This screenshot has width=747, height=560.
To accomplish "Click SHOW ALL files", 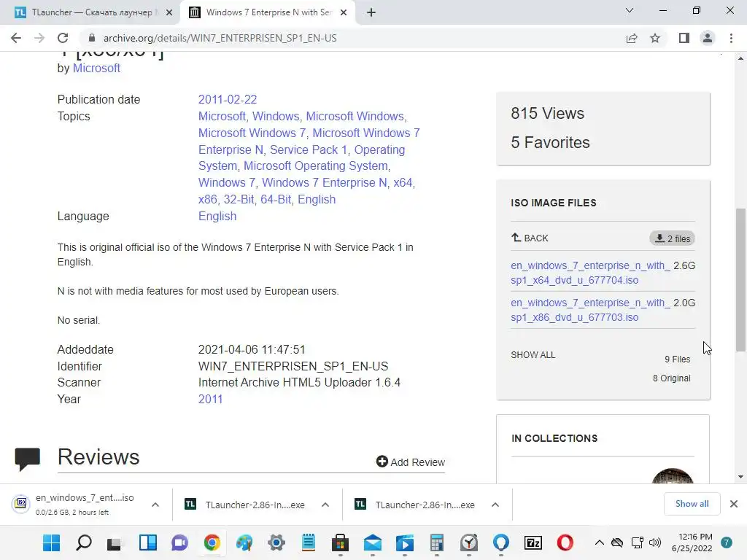I will pos(533,355).
